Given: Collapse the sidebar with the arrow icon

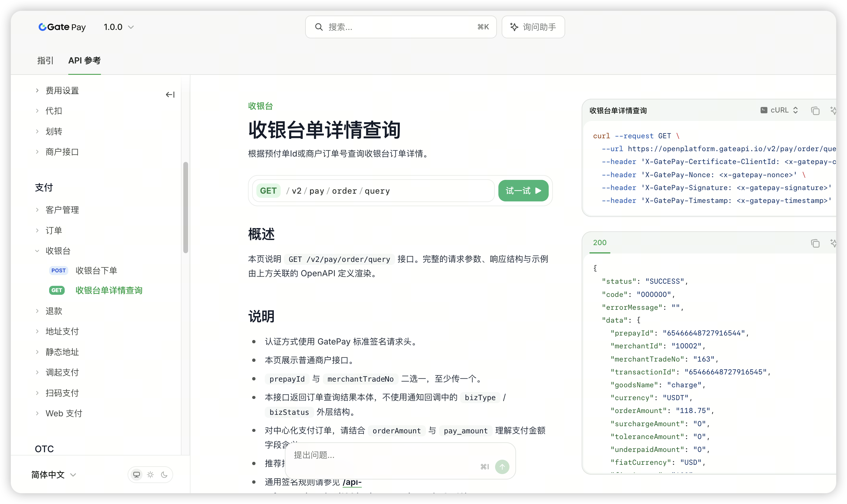Looking at the screenshot, I should [170, 94].
